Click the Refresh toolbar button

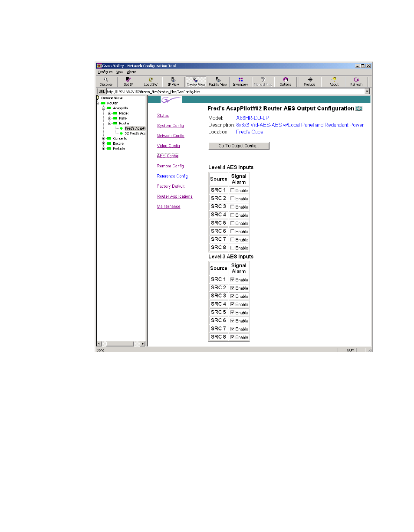click(x=356, y=82)
